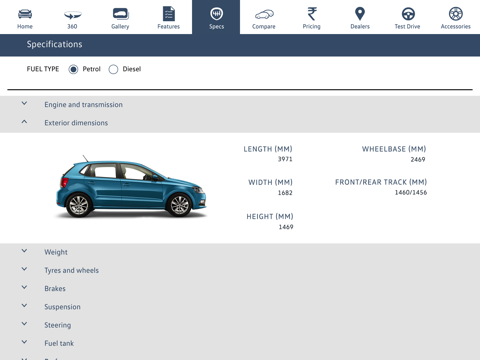Click the width value 1682

pyautogui.click(x=285, y=193)
